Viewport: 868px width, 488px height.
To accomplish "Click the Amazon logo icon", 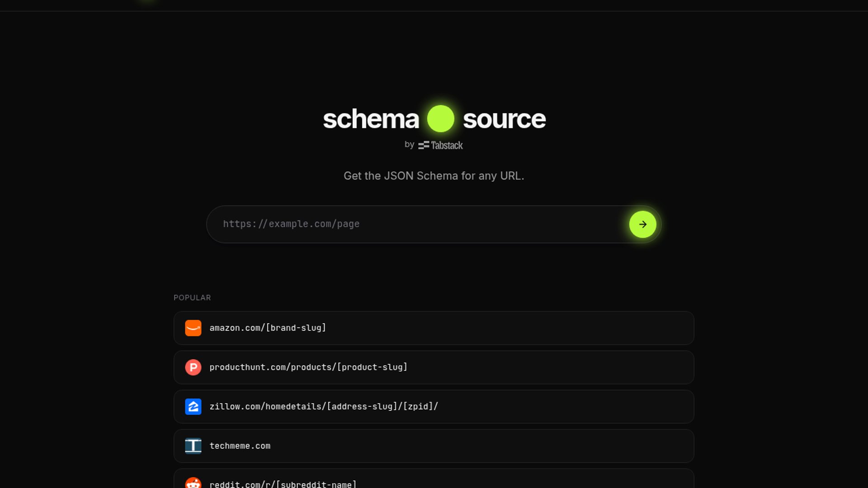I will [193, 328].
